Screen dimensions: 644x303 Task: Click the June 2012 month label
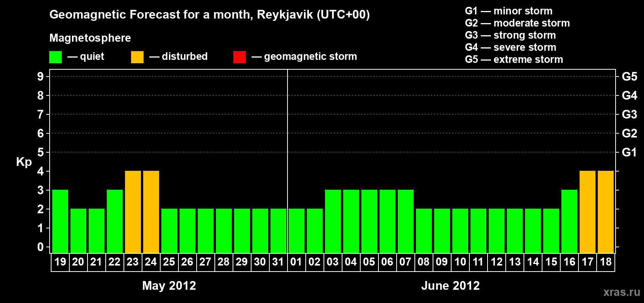tap(450, 286)
